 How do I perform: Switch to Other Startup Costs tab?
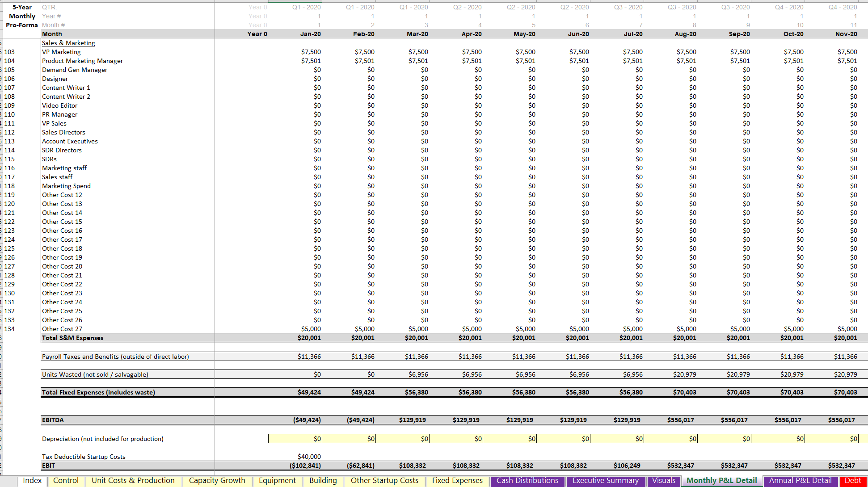pyautogui.click(x=384, y=481)
